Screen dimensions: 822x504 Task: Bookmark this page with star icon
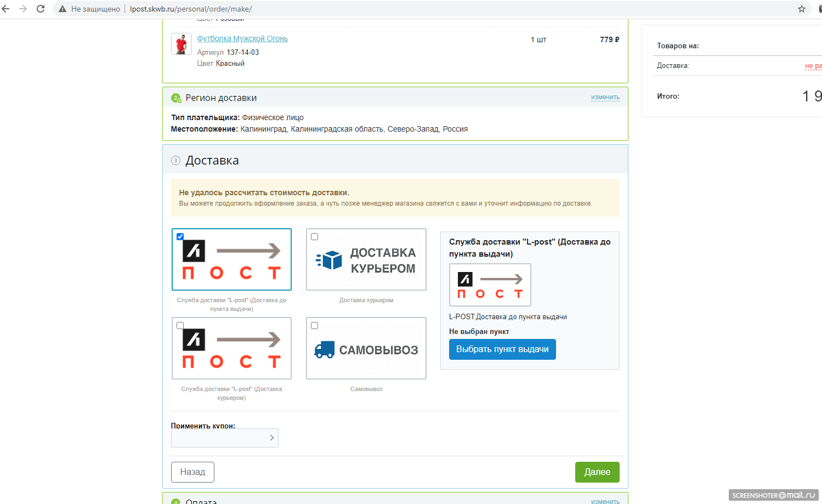(801, 9)
